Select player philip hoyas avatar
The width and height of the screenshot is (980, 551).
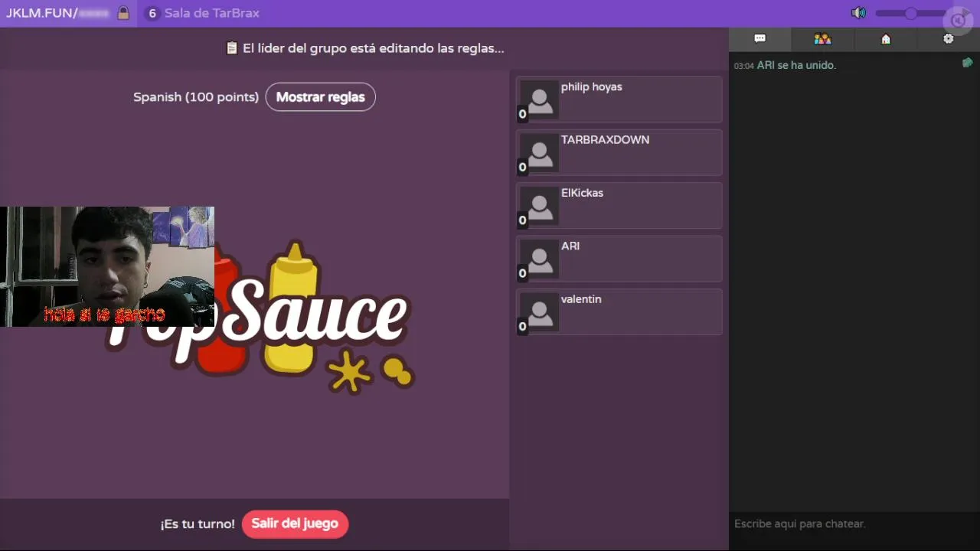tap(540, 100)
